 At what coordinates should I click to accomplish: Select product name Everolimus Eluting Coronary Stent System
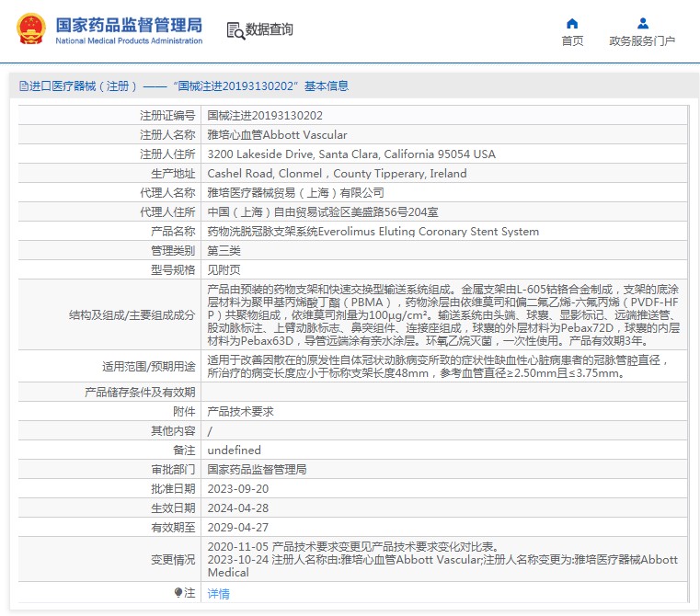point(429,231)
